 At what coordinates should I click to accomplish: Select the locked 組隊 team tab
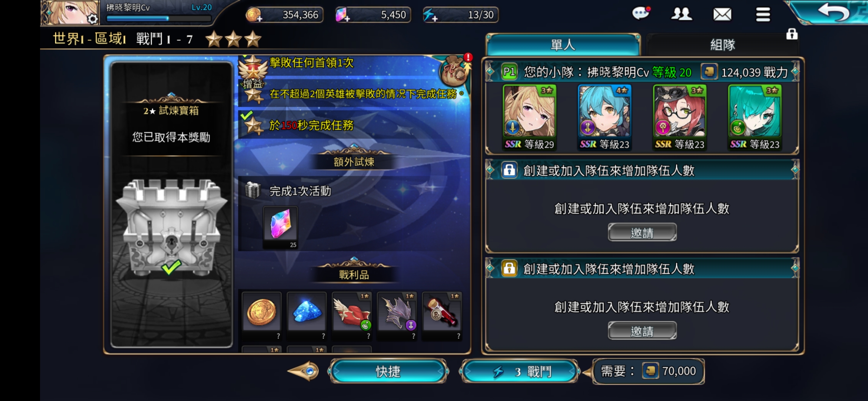pos(722,45)
